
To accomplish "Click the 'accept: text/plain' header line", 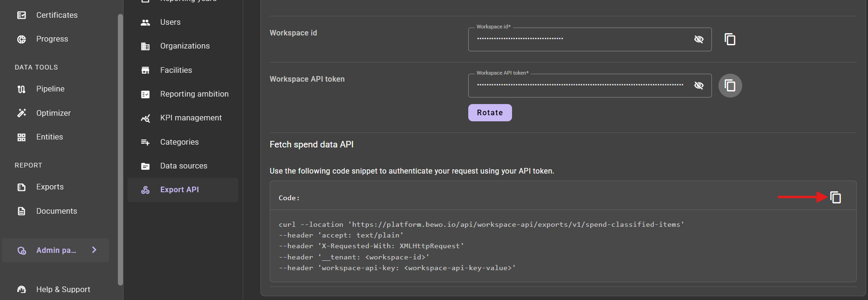I will (341, 236).
